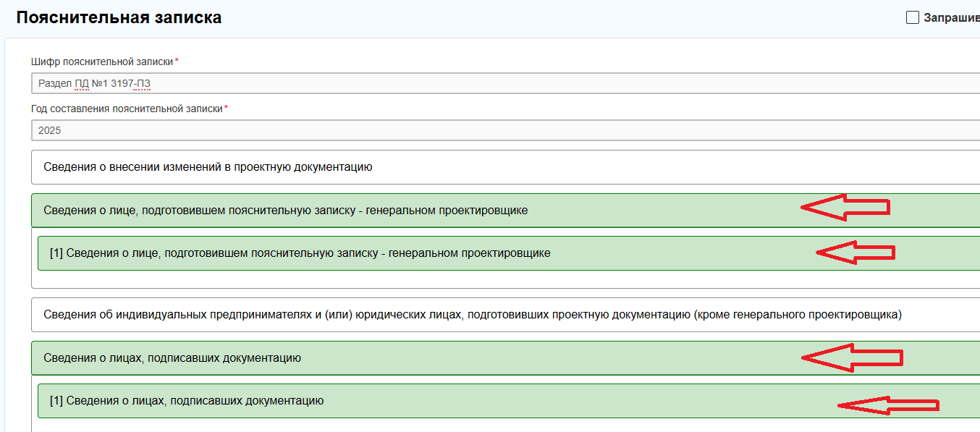Click the 'Шифр пояснительной записки' field label

coord(102,62)
